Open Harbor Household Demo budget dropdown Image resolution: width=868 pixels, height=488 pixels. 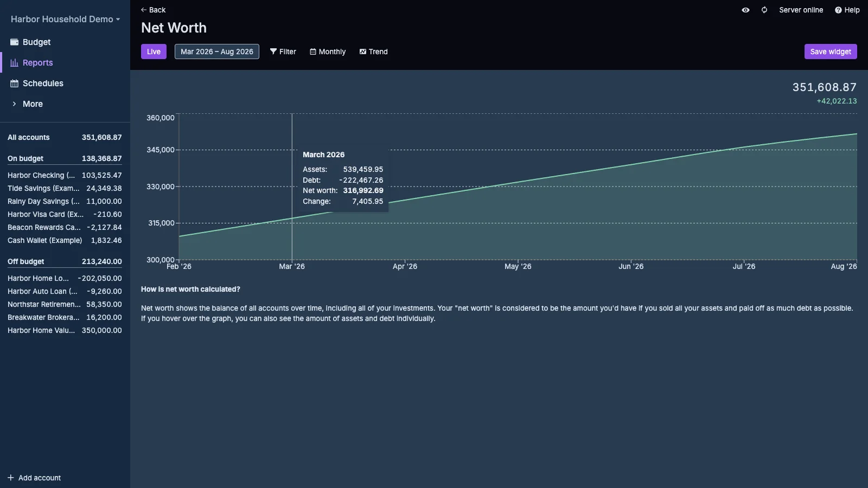coord(65,19)
